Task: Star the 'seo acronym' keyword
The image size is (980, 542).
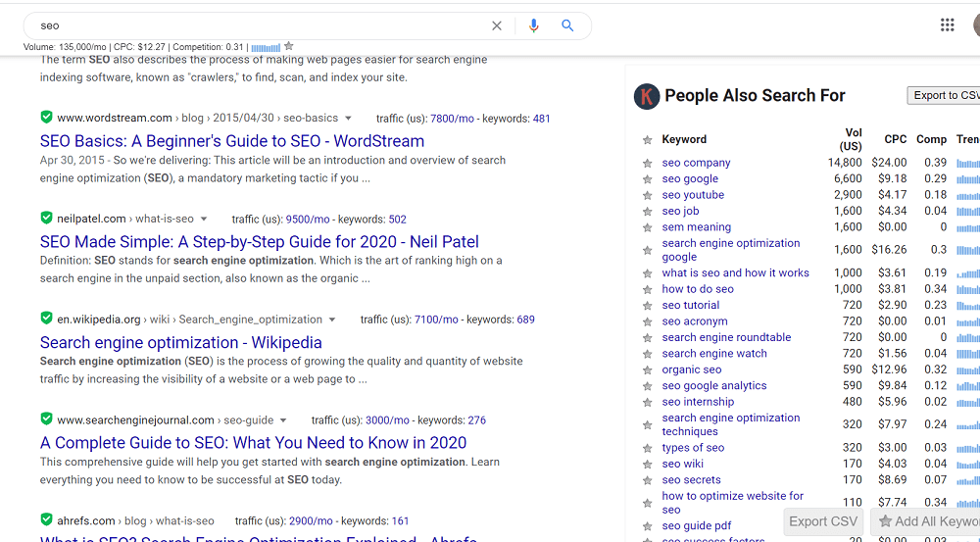Action: (648, 322)
